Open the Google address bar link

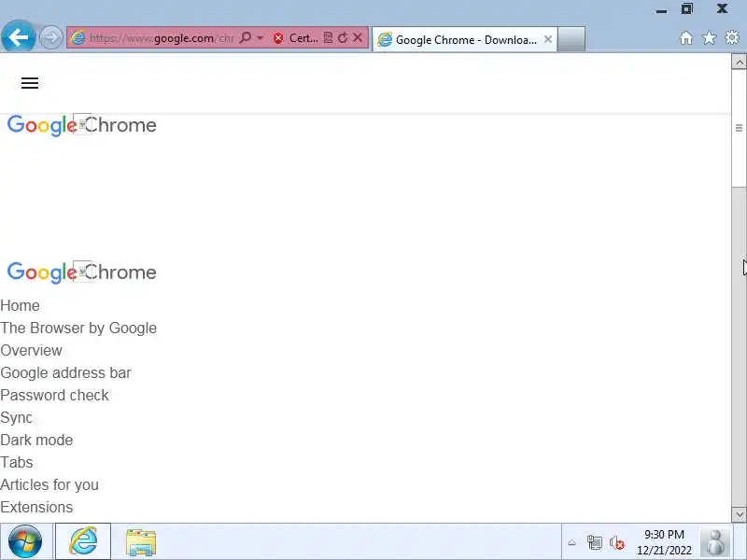tap(65, 372)
